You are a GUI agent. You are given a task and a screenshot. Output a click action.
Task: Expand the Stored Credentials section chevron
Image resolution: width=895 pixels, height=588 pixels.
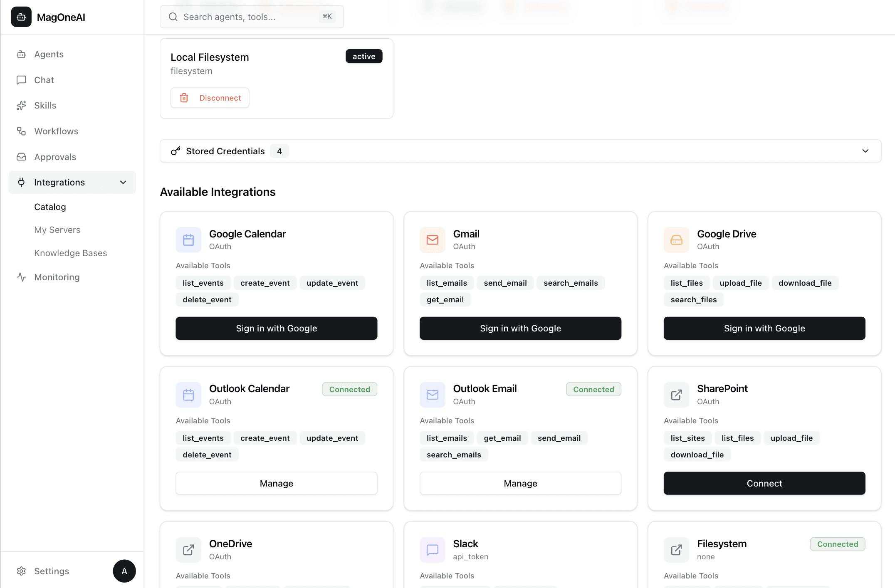(865, 151)
